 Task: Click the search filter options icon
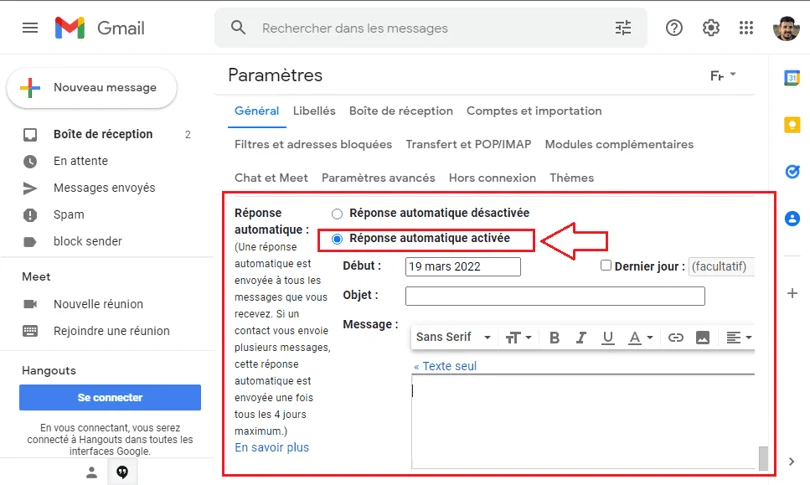click(623, 28)
